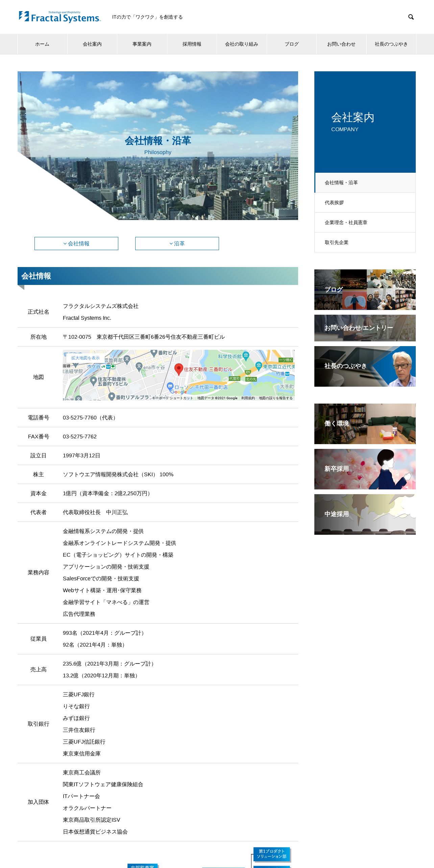Click the 働く環境 banner

pyautogui.click(x=365, y=424)
